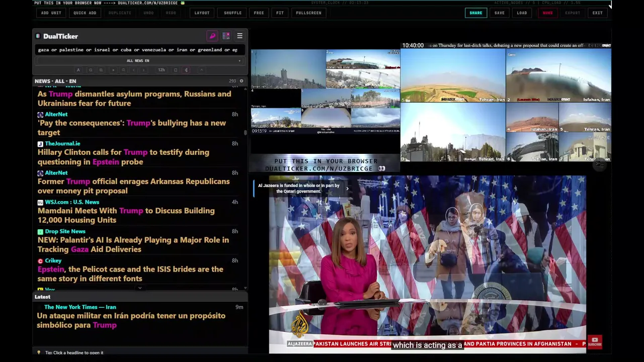644x362 pixels.
Task: Open Arkansas Republicans money pit headline
Action: pyautogui.click(x=133, y=186)
